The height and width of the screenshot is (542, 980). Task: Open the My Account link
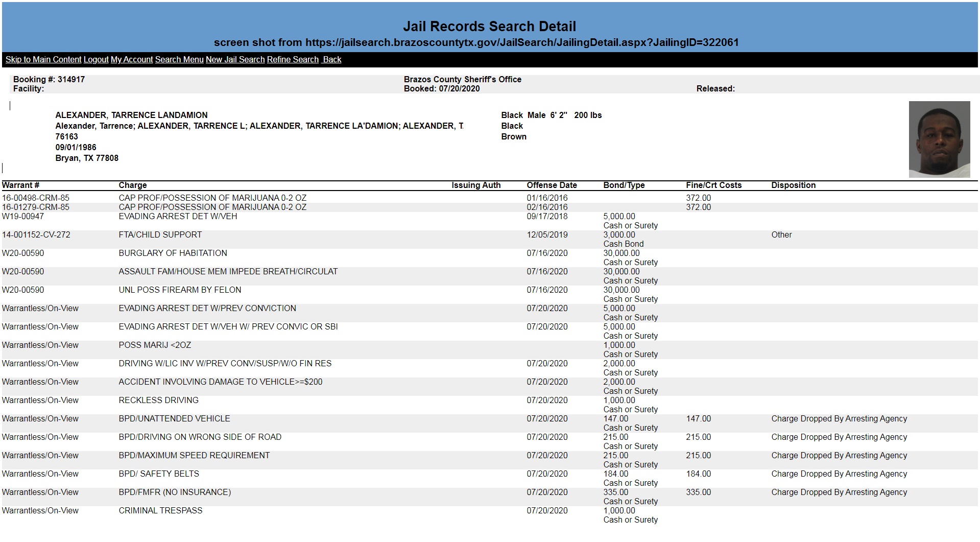(132, 59)
